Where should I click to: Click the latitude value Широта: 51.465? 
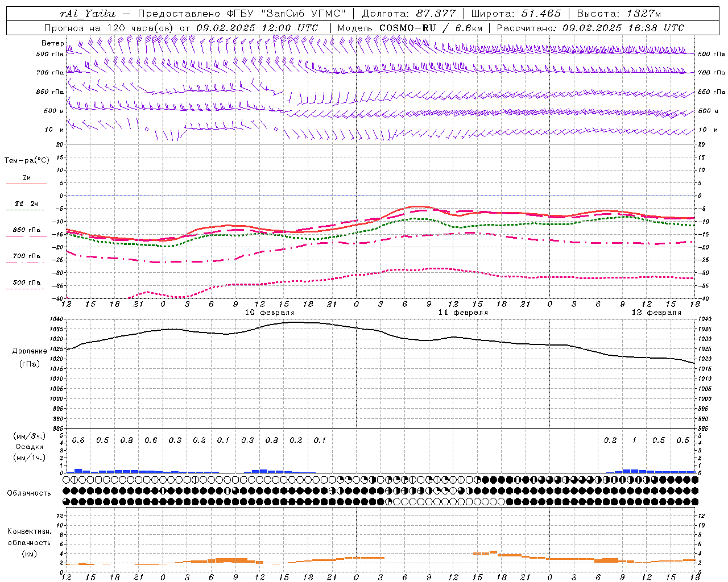coord(516,14)
